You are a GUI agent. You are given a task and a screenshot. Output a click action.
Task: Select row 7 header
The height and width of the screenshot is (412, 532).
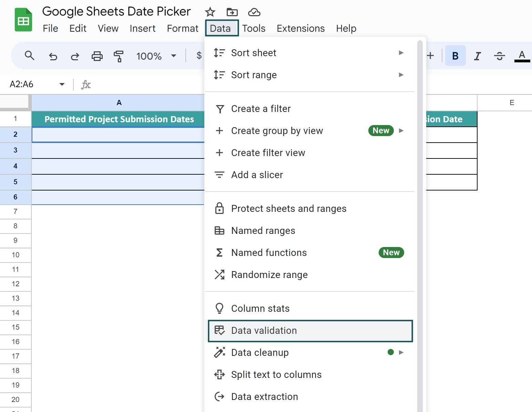tap(16, 212)
